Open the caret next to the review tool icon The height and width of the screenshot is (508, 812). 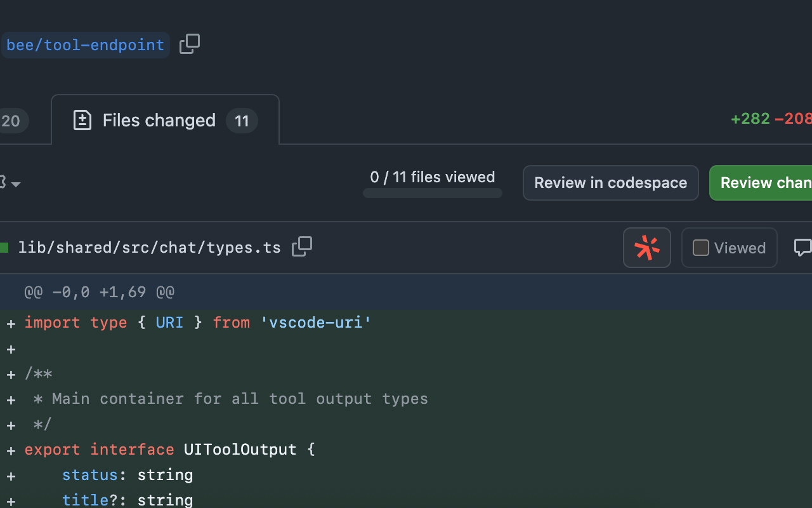pyautogui.click(x=15, y=185)
